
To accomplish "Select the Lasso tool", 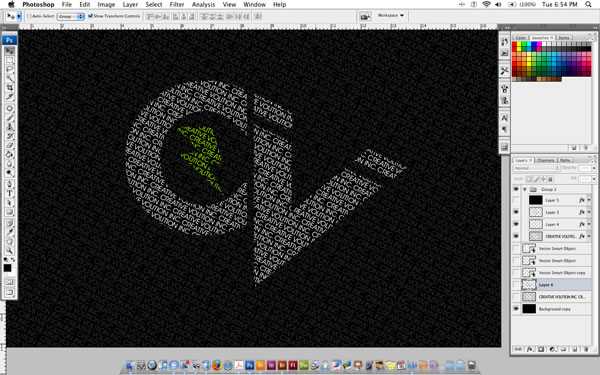I will click(x=10, y=69).
